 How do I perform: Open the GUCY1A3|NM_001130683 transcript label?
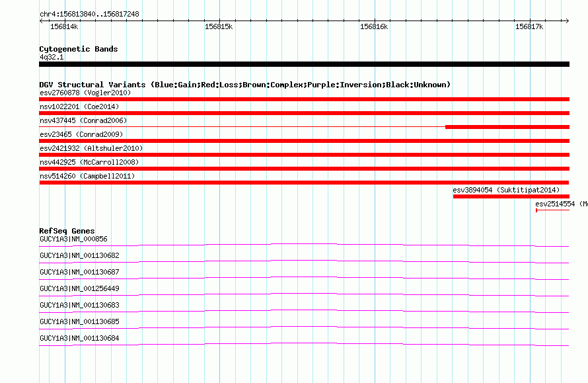tap(79, 305)
